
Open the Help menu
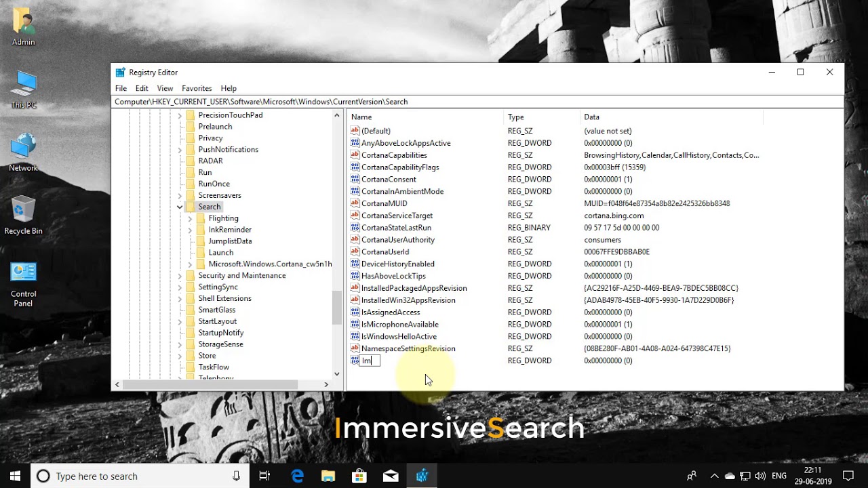point(229,88)
